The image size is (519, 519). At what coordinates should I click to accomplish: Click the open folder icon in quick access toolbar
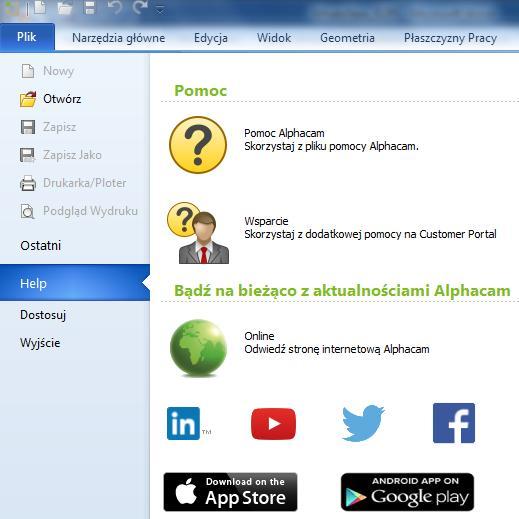coord(64,8)
